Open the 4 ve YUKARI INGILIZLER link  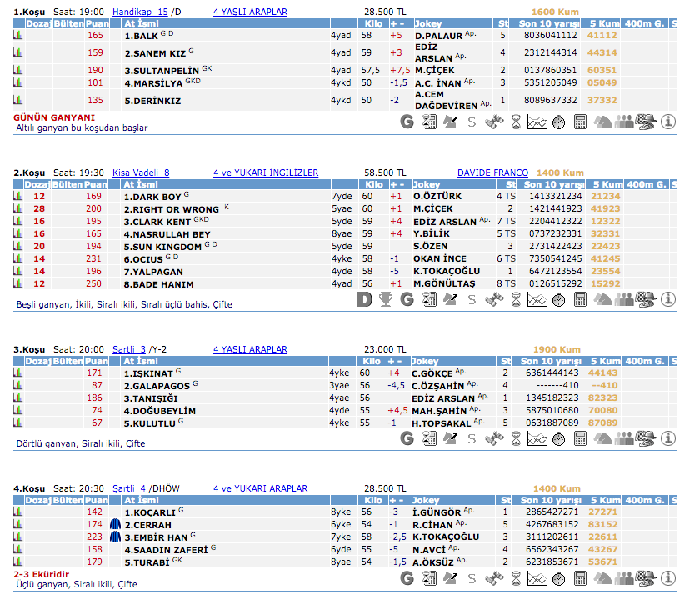266,172
